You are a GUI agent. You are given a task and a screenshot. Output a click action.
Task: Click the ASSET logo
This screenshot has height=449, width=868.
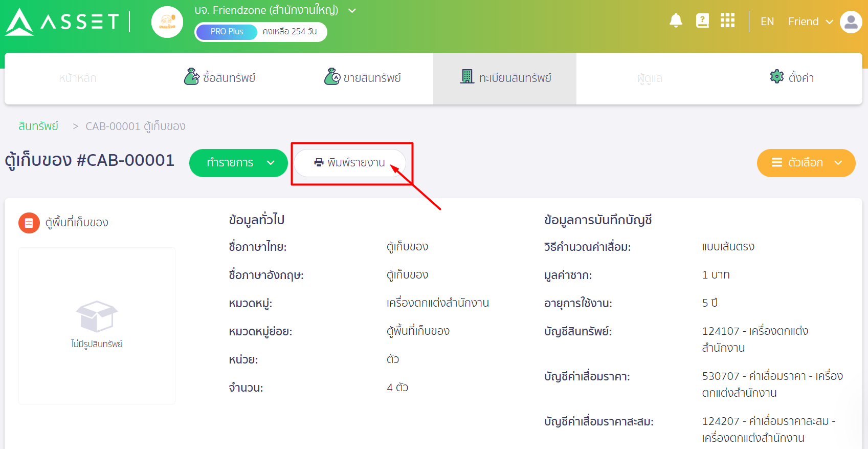[62, 22]
